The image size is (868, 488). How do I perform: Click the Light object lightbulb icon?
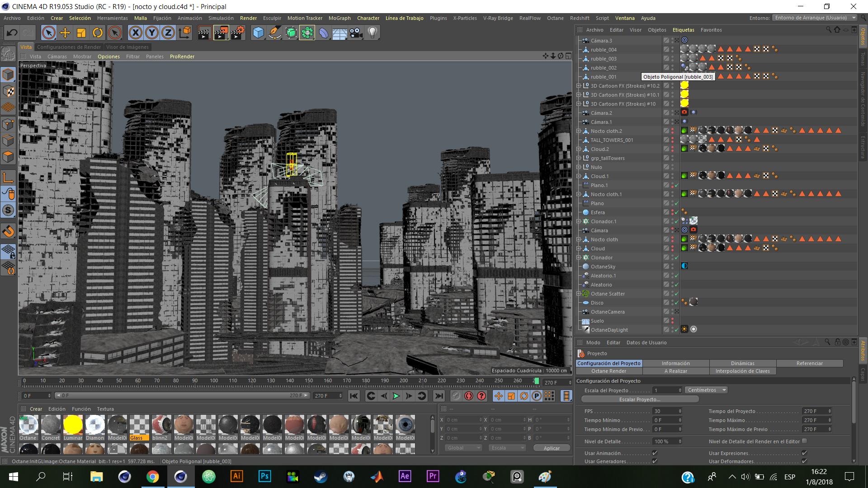click(373, 33)
